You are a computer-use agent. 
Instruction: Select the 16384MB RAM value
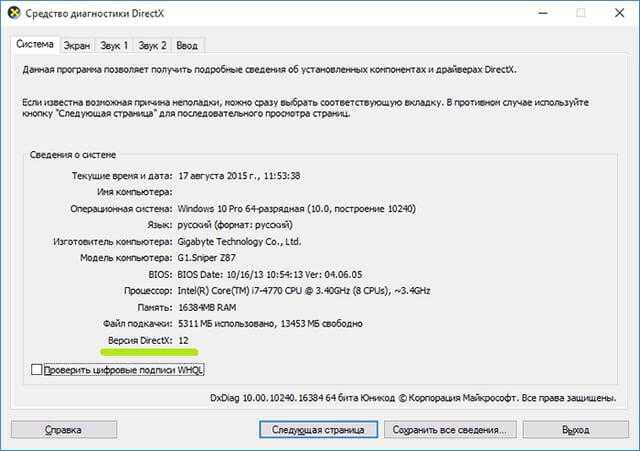point(207,307)
